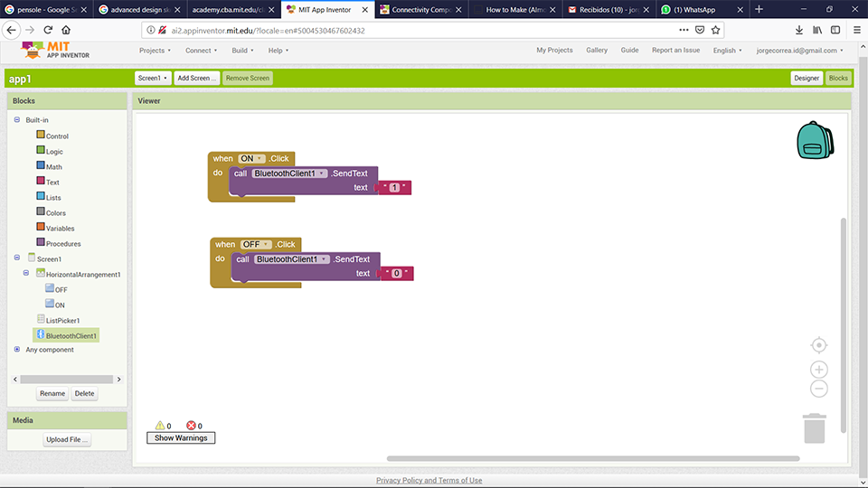Open the account email dropdown

pos(799,51)
